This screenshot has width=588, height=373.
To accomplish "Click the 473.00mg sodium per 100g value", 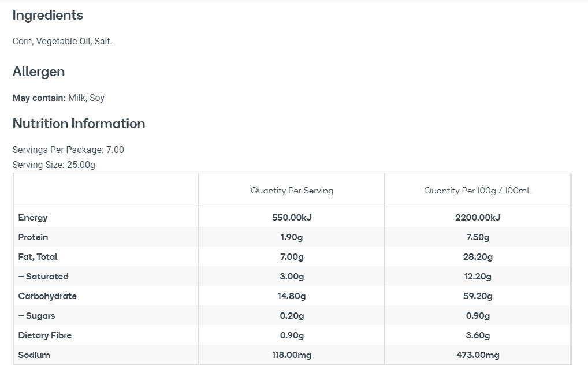I will point(478,355).
